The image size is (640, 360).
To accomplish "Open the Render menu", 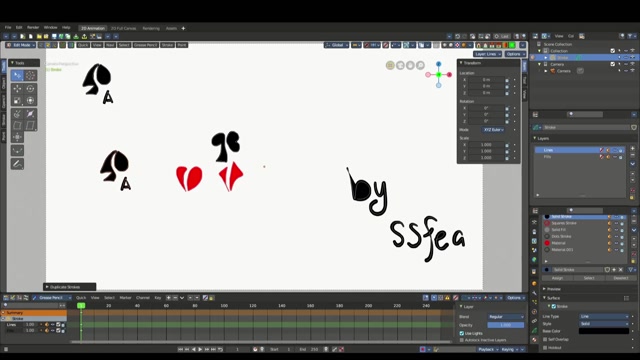I will [x=33, y=27].
